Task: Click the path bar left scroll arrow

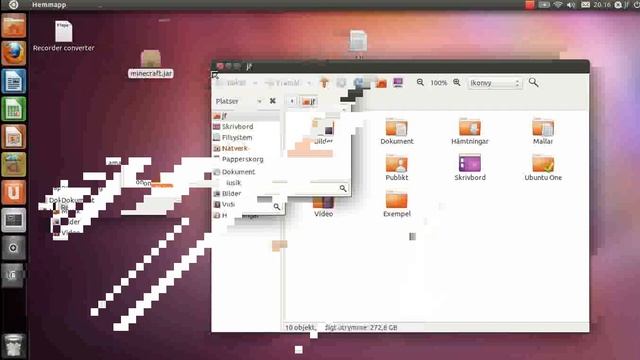Action: point(292,101)
